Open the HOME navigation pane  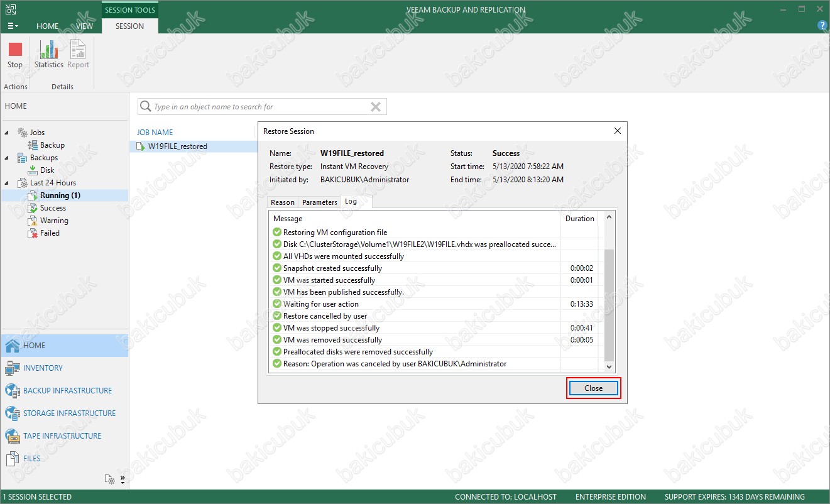click(64, 346)
